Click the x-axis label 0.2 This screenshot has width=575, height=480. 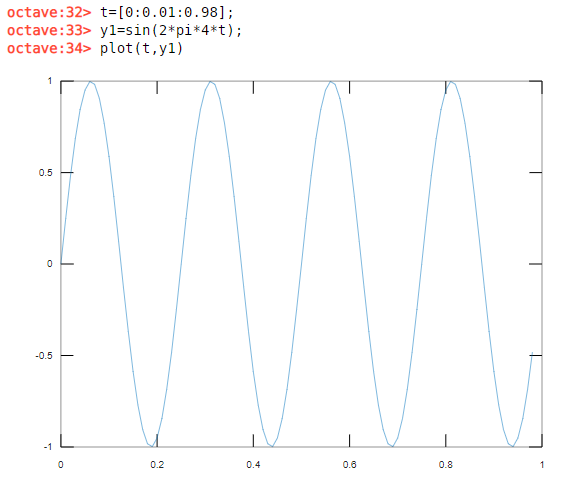pyautogui.click(x=157, y=465)
